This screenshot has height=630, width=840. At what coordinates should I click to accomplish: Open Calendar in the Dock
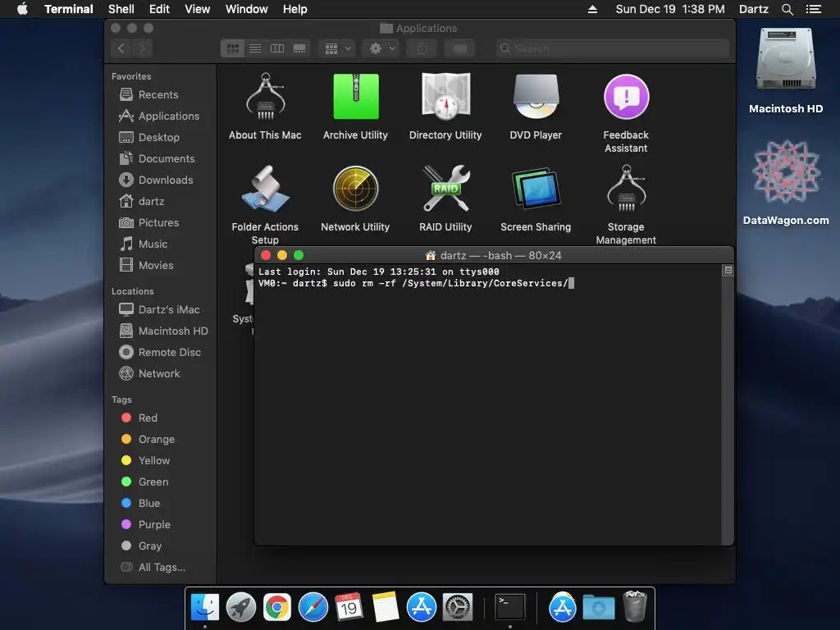(x=349, y=608)
